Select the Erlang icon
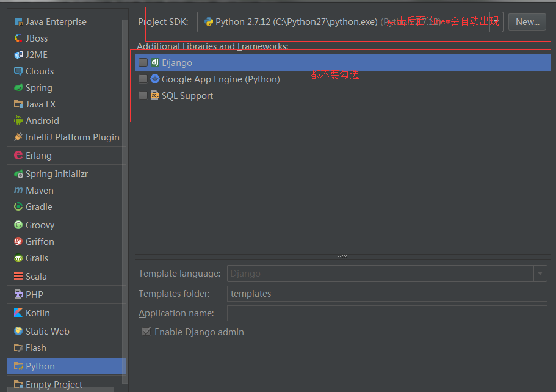This screenshot has height=392, width=556. pyautogui.click(x=18, y=155)
